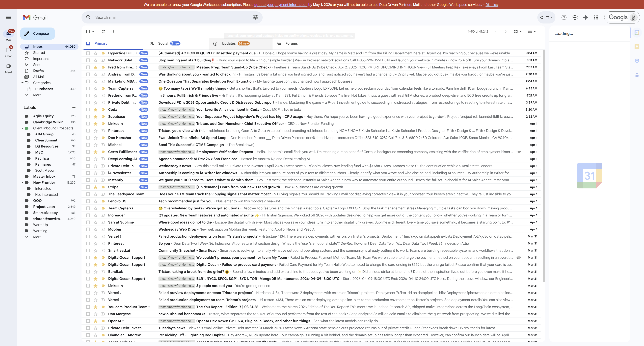Image resolution: width=644 pixels, height=346 pixels.
Task: Open the Meet icon in sidebar
Action: click(9, 66)
